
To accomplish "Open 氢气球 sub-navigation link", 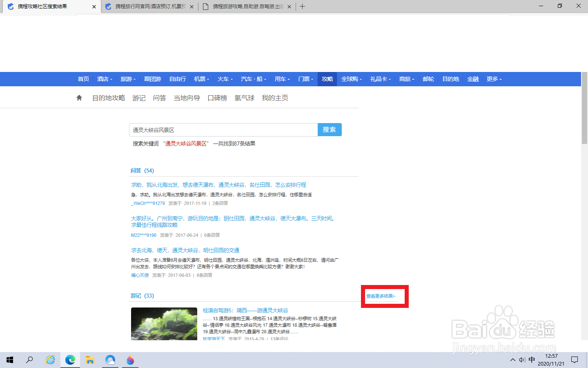I will [245, 98].
